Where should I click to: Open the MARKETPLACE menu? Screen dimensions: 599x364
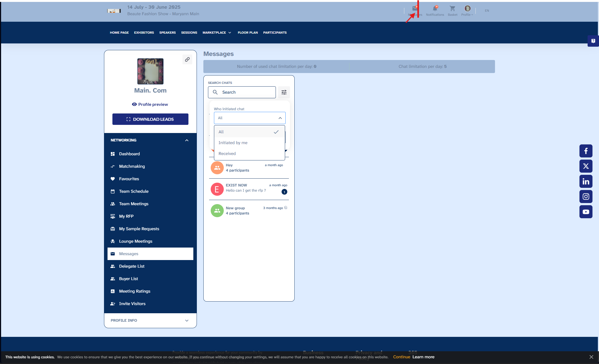point(217,33)
